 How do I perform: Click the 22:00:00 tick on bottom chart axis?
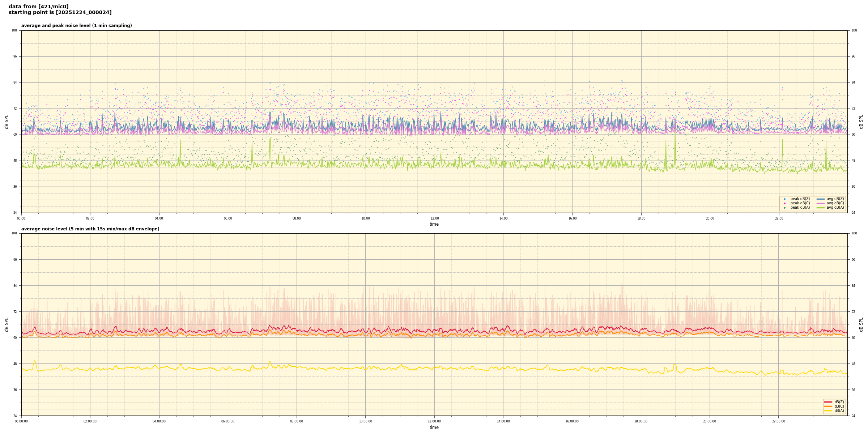[779, 421]
